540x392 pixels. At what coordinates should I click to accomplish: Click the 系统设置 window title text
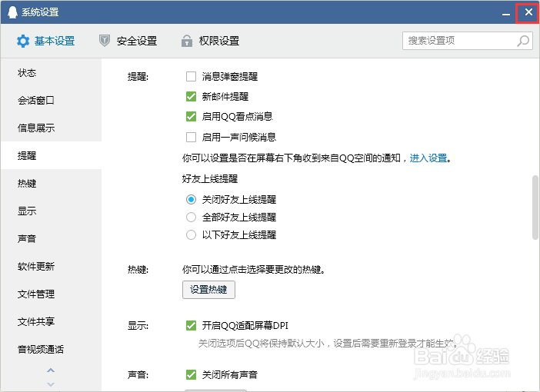[x=40, y=12]
